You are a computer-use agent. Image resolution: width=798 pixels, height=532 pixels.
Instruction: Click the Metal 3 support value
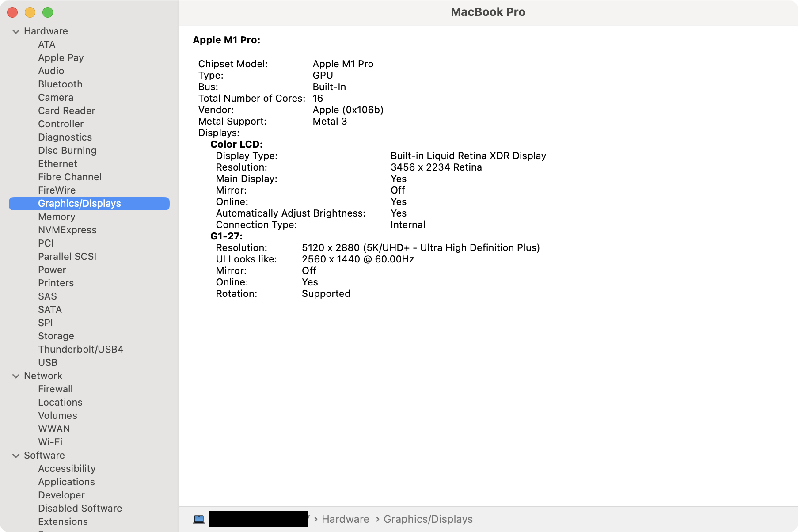330,122
